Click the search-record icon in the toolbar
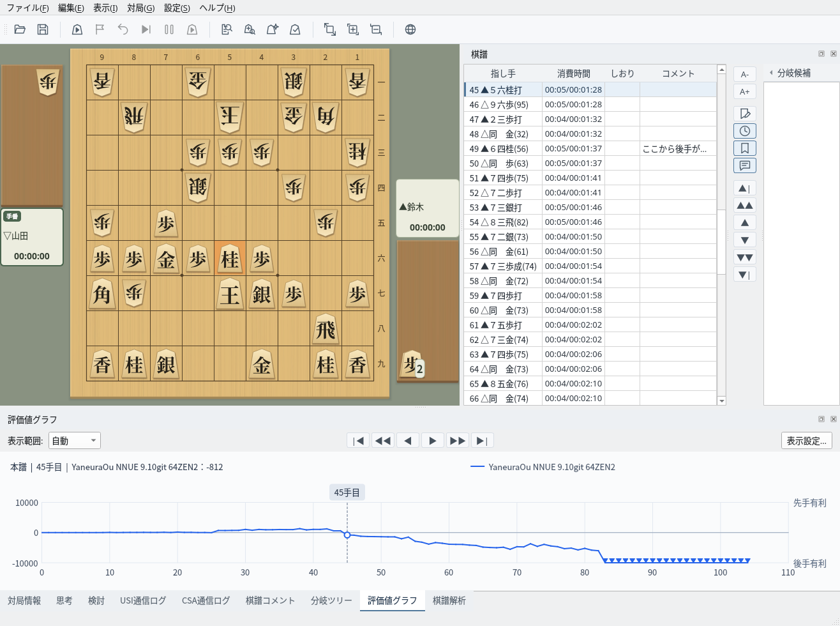 coord(227,29)
